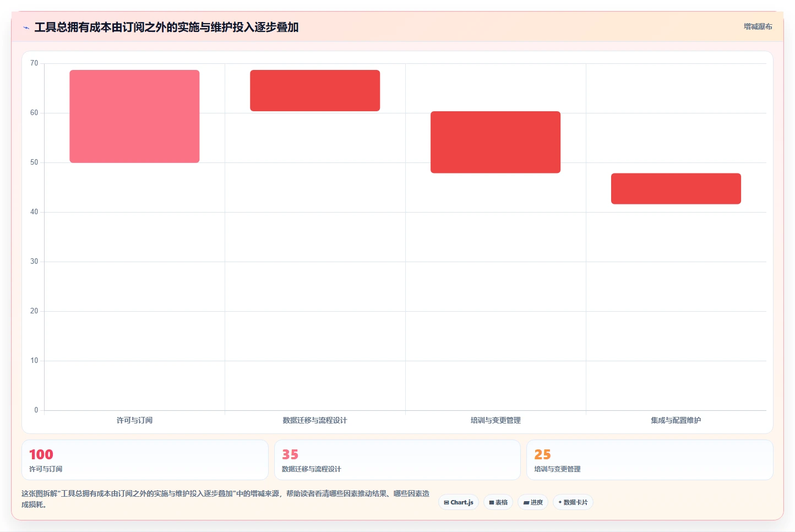Click the 数据迁移与流程设计 x-axis label
This screenshot has height=532, width=795.
click(x=315, y=420)
